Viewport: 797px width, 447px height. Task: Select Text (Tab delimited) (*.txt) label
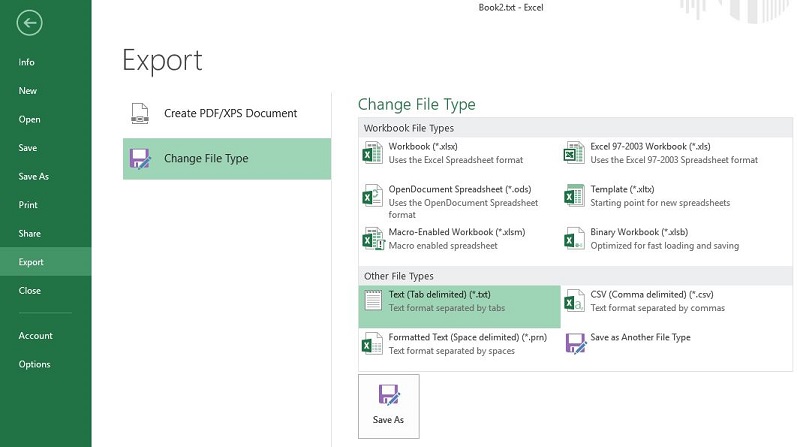point(439,294)
